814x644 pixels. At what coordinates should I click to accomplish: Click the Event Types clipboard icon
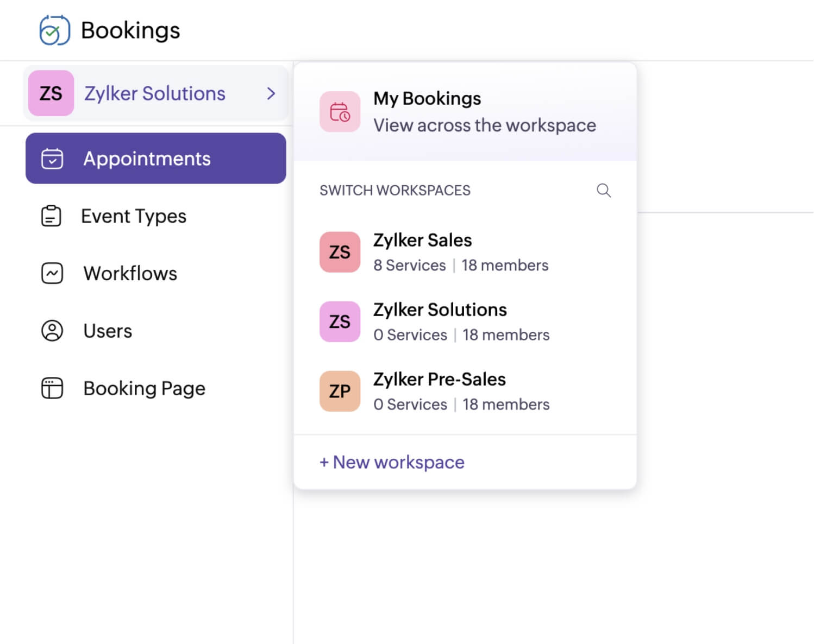(52, 216)
